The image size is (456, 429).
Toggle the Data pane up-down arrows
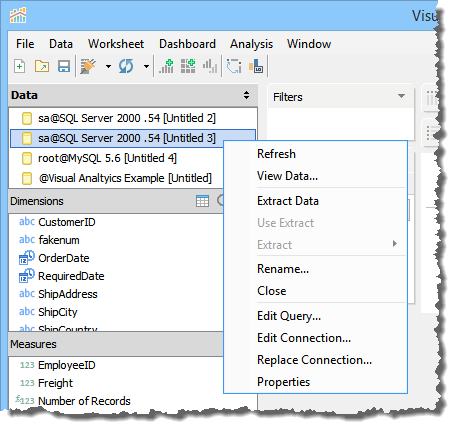coord(246,95)
